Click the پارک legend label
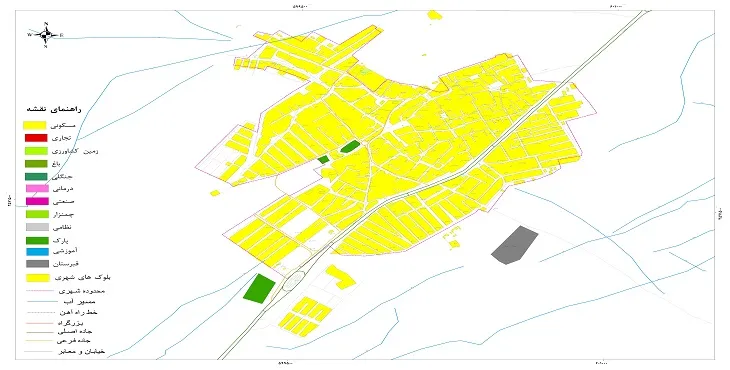730x370 pixels. [x=61, y=241]
